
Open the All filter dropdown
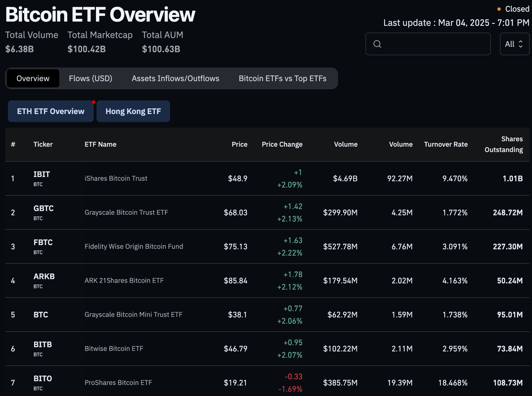click(514, 44)
